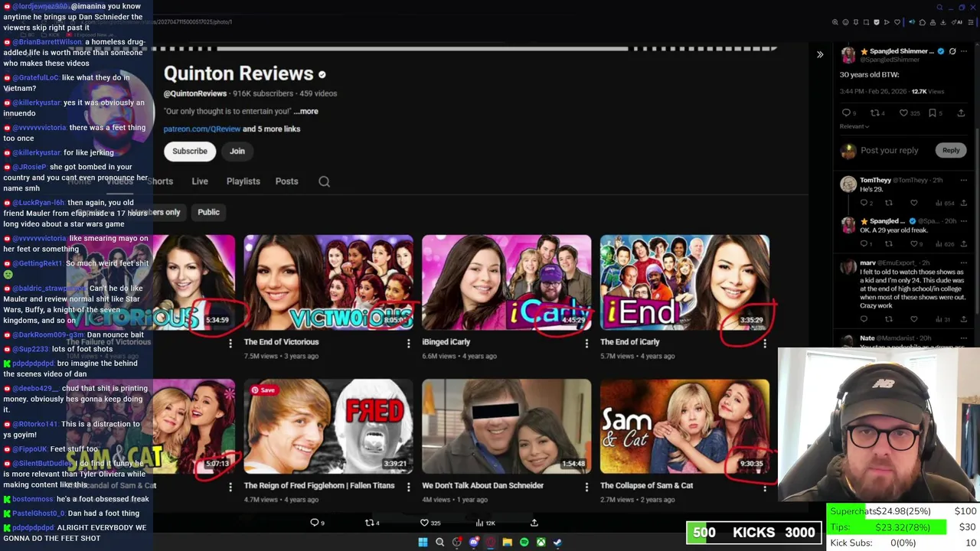Select the Public filter chip

click(x=208, y=212)
